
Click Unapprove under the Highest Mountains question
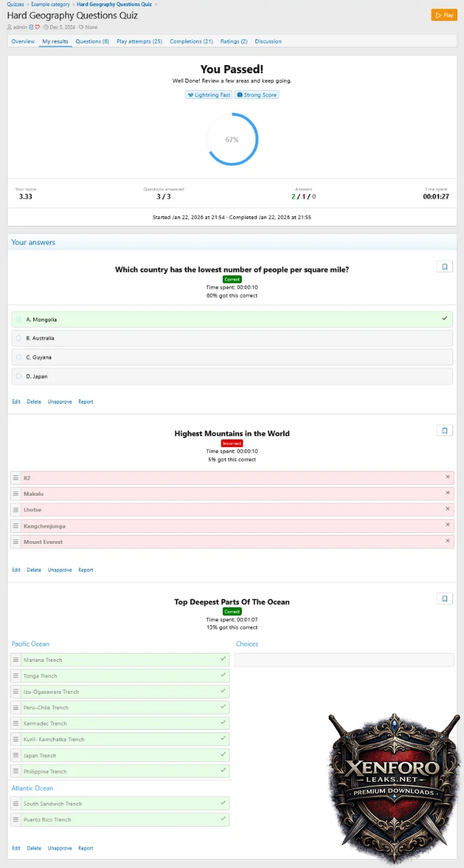[x=59, y=570]
